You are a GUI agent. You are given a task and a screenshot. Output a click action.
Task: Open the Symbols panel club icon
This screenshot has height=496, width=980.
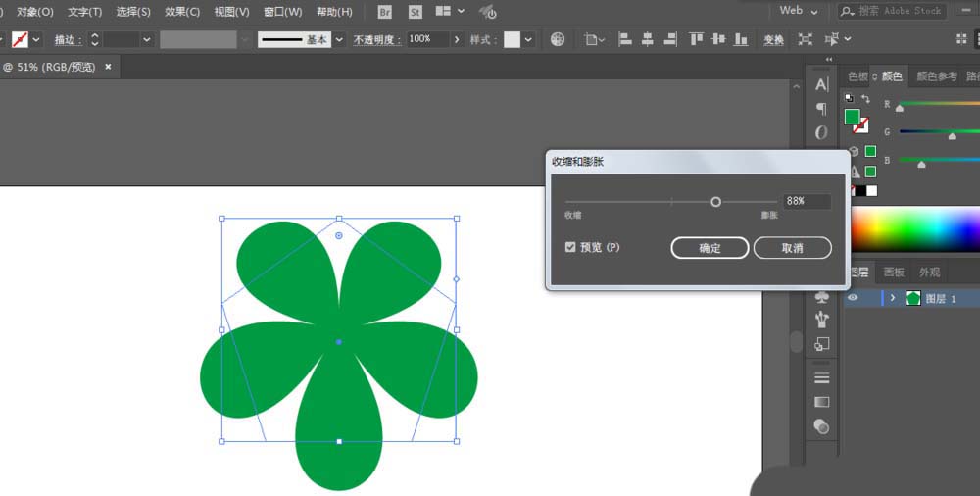(x=822, y=298)
